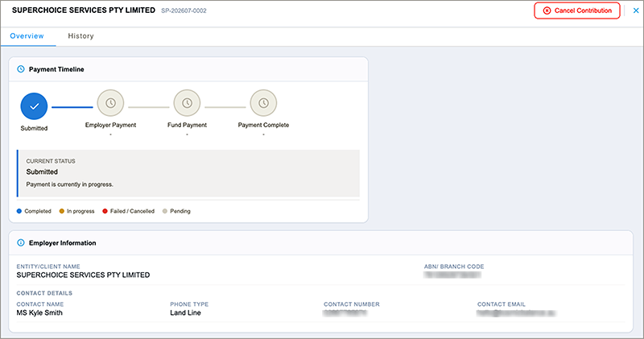Click the Payment Timeline clock header icon

coord(21,69)
